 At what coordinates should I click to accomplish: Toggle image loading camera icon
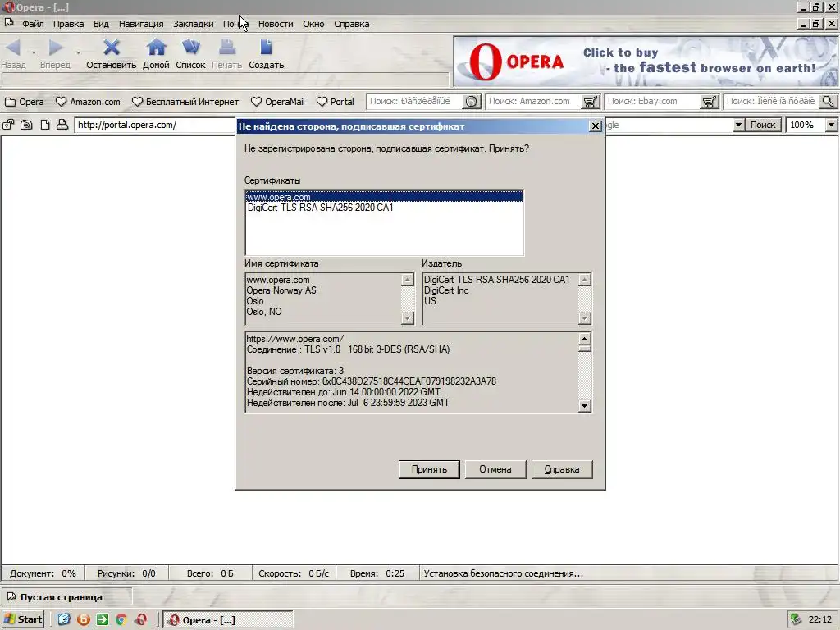click(x=26, y=125)
